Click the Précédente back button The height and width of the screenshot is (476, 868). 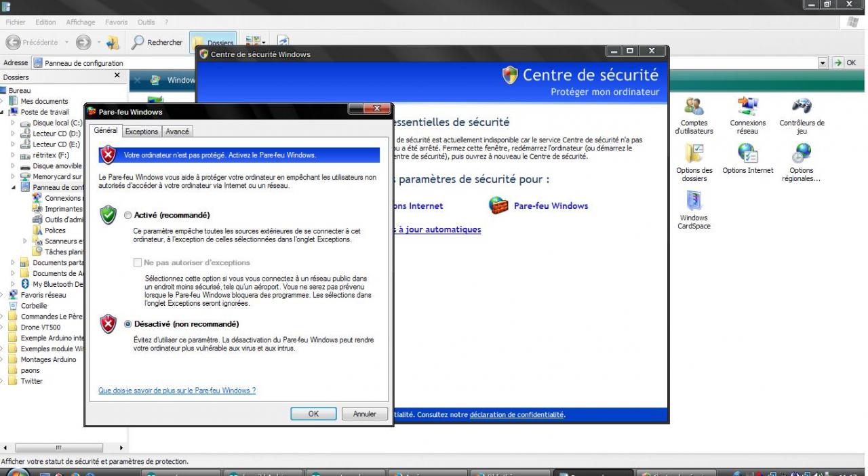click(36, 42)
